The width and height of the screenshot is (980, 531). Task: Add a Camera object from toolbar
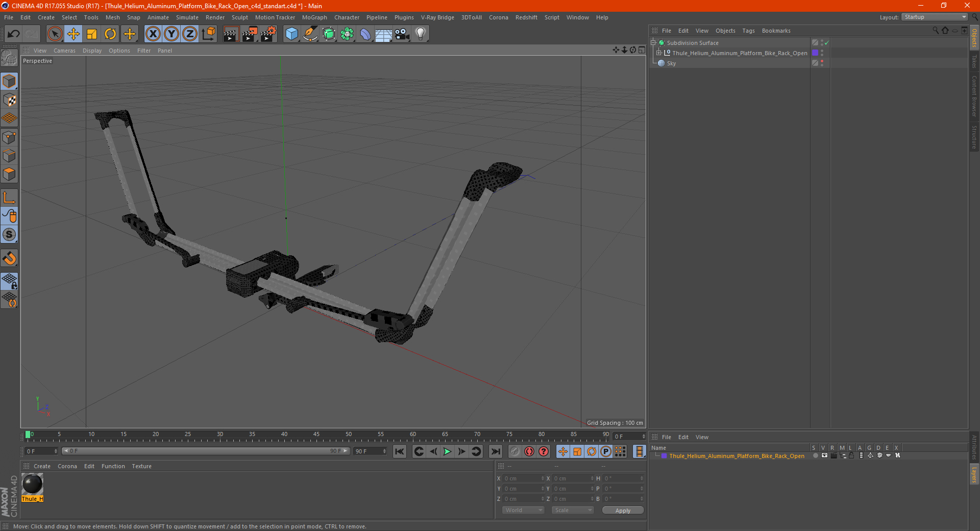tap(402, 34)
